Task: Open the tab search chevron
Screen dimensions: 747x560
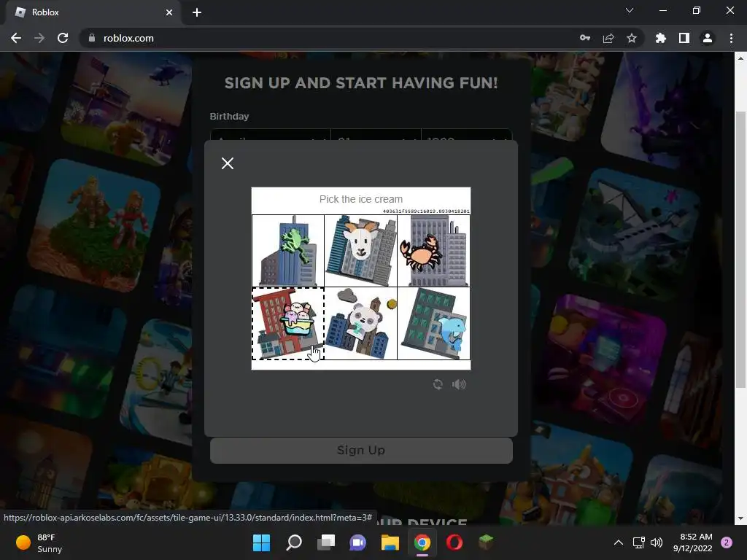Action: click(630, 10)
